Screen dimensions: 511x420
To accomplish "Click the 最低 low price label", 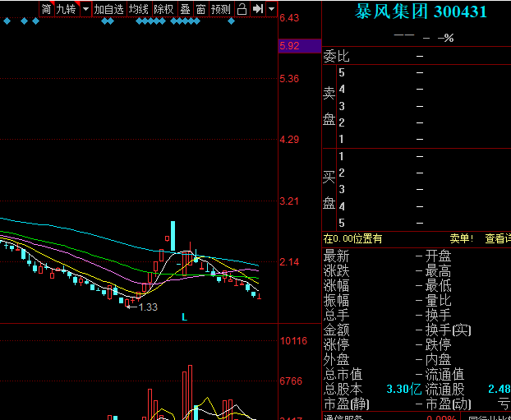I will [x=439, y=286].
